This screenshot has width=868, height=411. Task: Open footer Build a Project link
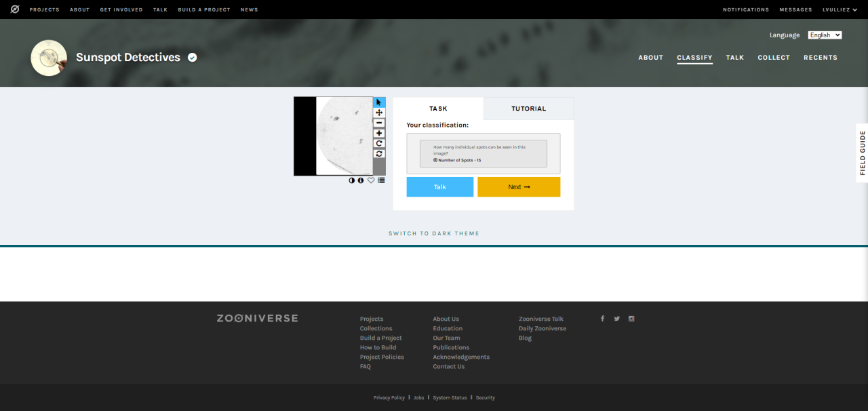click(381, 338)
